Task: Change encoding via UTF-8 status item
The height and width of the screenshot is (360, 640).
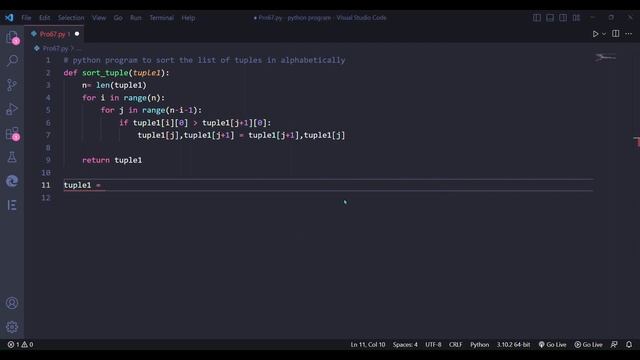Action: pyautogui.click(x=433, y=344)
